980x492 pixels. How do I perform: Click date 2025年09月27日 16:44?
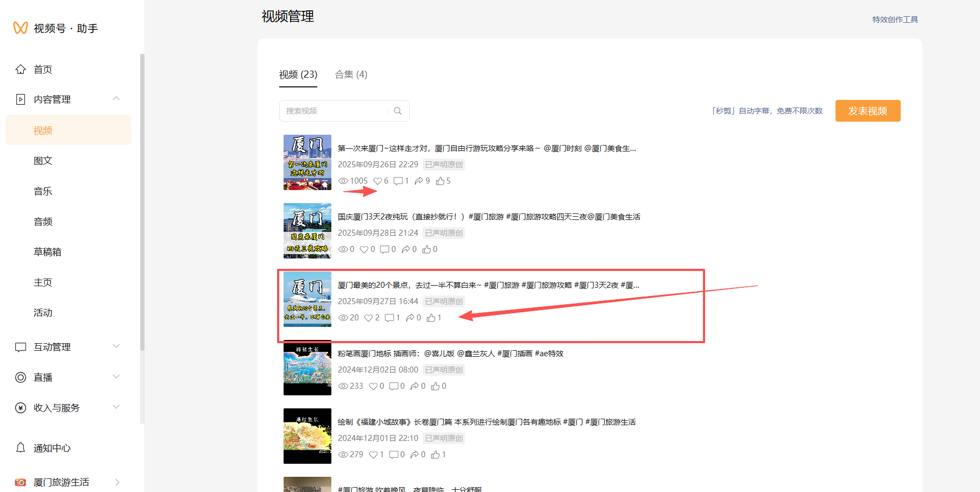(378, 301)
